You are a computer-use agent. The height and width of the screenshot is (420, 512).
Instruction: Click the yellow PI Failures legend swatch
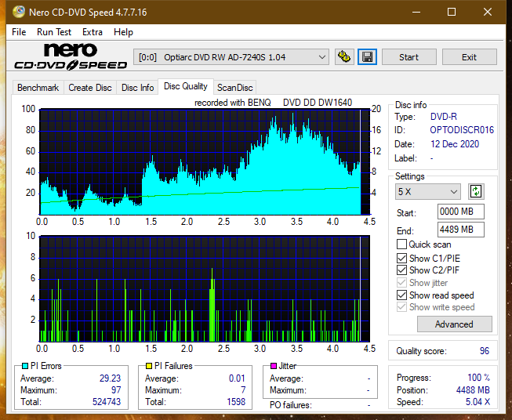(149, 366)
